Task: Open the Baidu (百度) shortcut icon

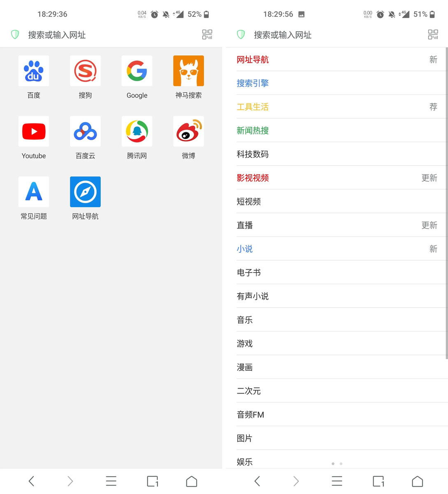Action: 34,71
